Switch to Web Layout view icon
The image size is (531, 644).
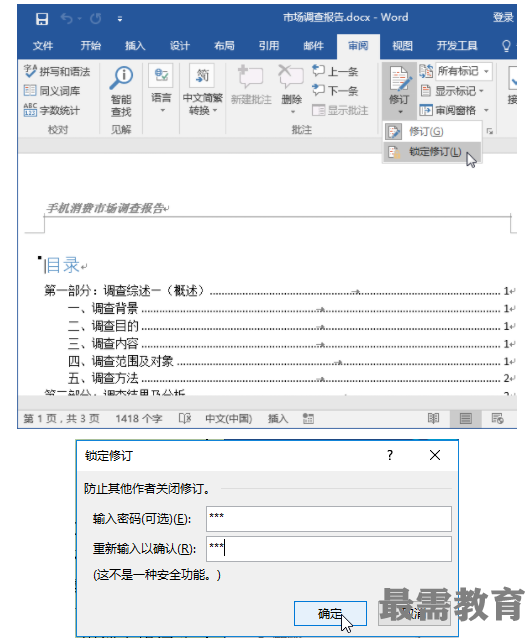click(x=497, y=419)
